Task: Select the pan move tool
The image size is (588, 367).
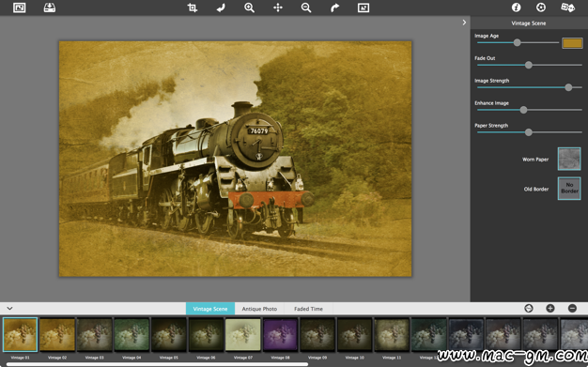Action: [278, 8]
